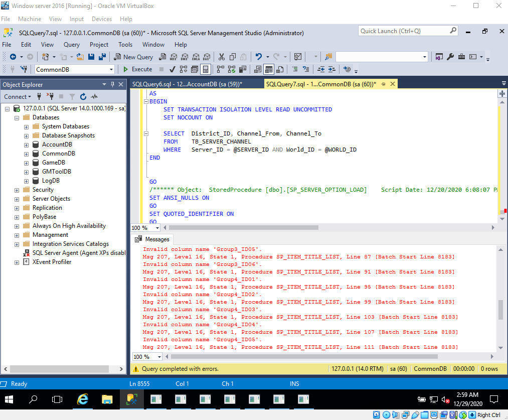508x420 pixels.
Task: Increase the line indent
Action: coord(332,69)
